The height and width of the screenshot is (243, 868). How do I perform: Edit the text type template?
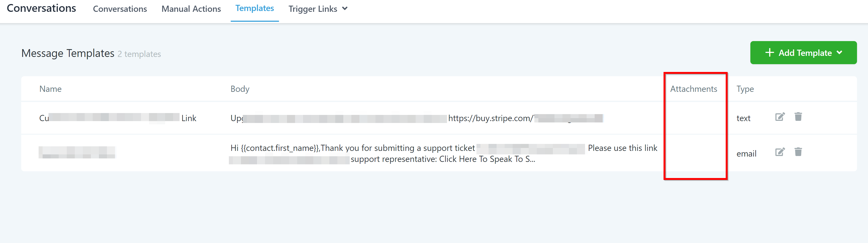(x=780, y=117)
